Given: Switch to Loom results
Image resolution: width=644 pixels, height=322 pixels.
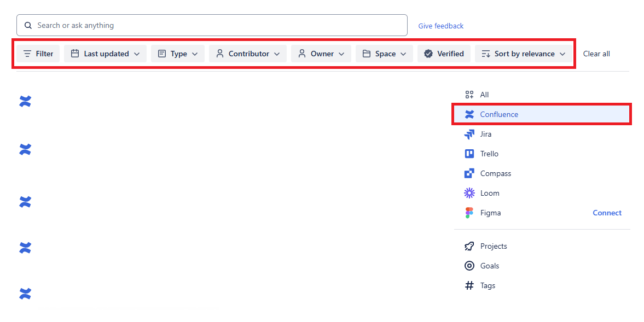Looking at the screenshot, I should pos(542,193).
